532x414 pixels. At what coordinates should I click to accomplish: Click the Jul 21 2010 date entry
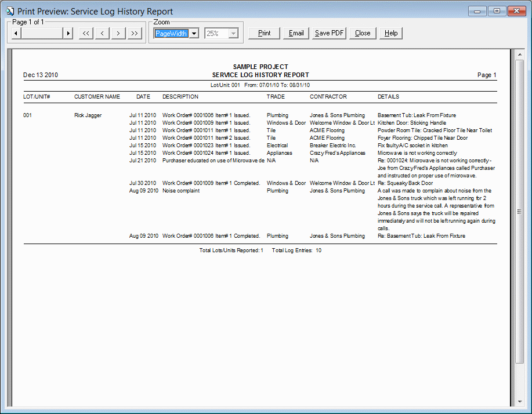point(143,161)
